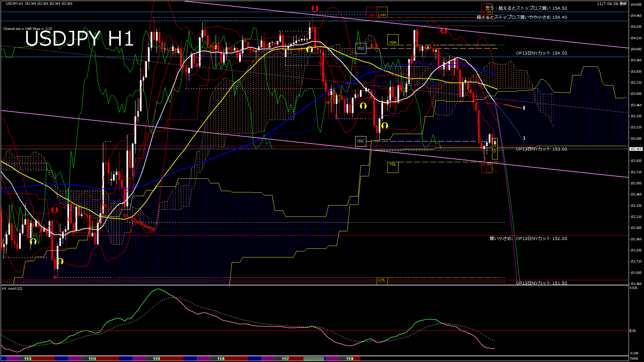Click the red down-arrow circle touching upper pink channel line
This screenshot has width=644, height=362.
coord(444,31)
